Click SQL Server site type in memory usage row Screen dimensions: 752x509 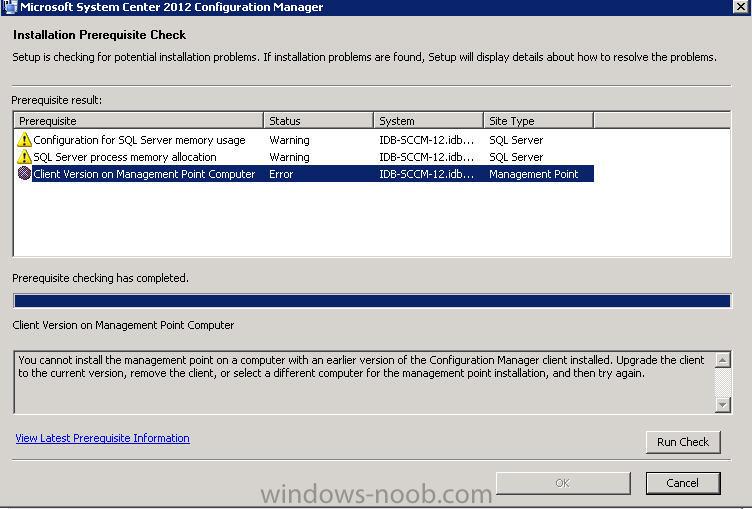click(516, 140)
